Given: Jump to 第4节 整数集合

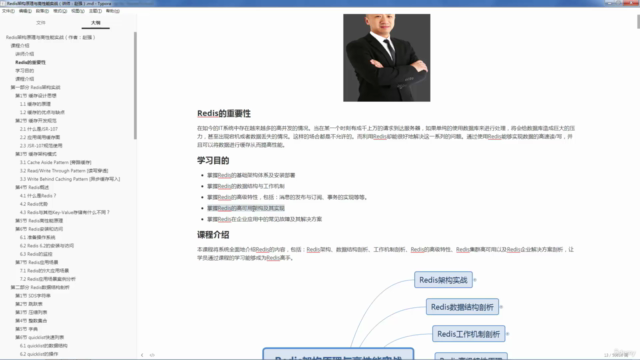Looking at the screenshot, I should pyautogui.click(x=31, y=321).
